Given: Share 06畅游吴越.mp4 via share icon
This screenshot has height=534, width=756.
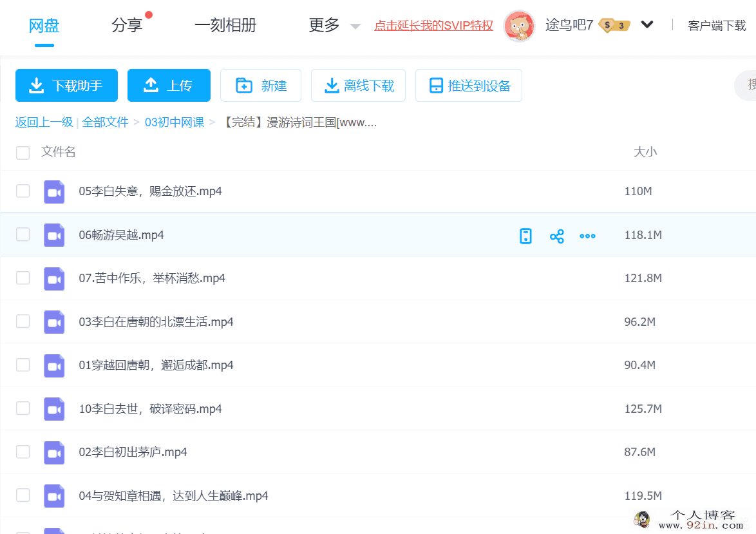Looking at the screenshot, I should click(557, 236).
